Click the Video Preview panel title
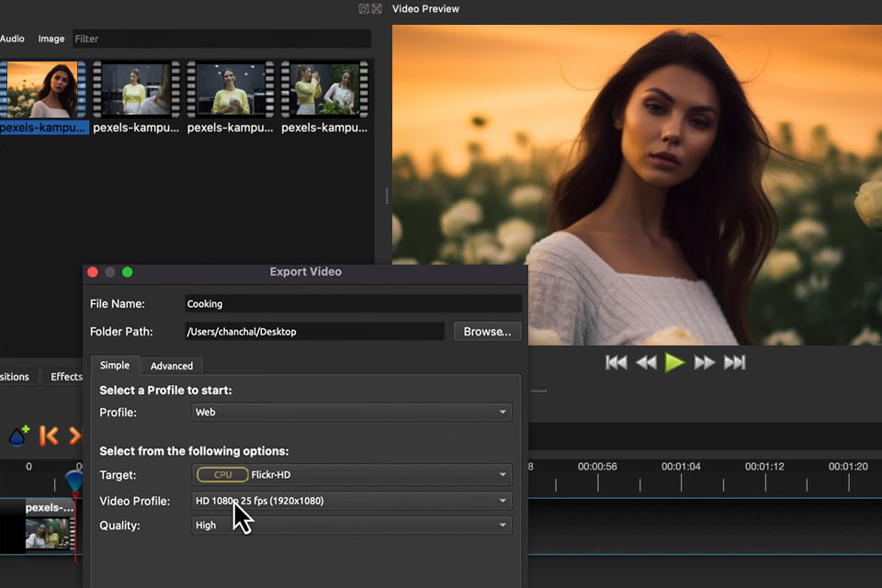 (425, 8)
